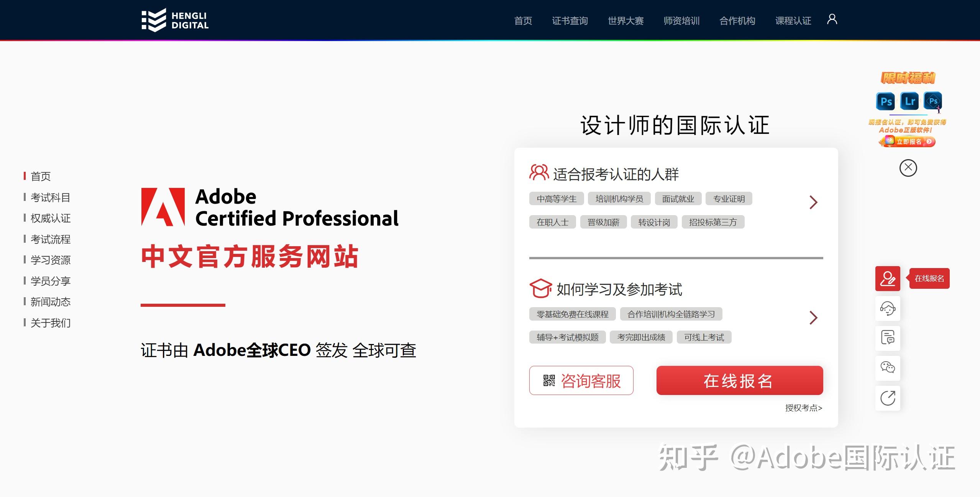
Task: Open the customer service headset icon
Action: pos(887,308)
